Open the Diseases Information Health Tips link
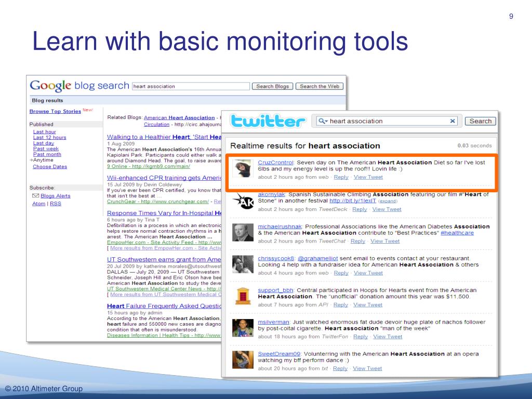Viewport: 532px width, 399px height. (164, 335)
